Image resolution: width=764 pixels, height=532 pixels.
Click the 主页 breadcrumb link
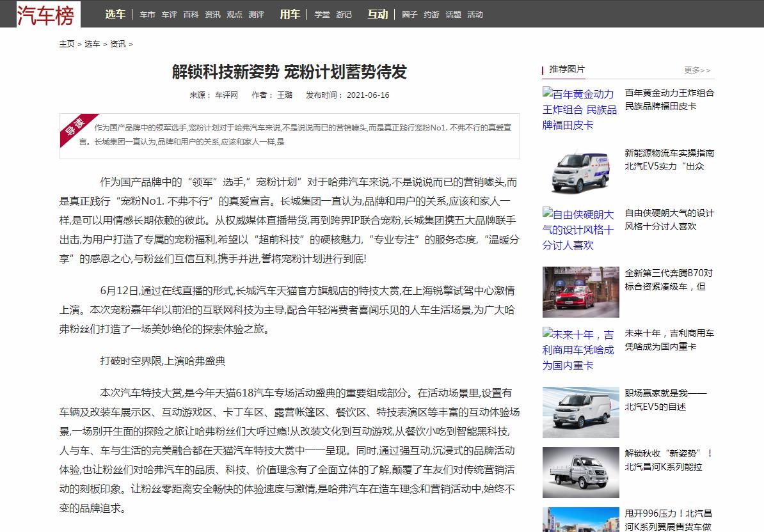pos(67,44)
